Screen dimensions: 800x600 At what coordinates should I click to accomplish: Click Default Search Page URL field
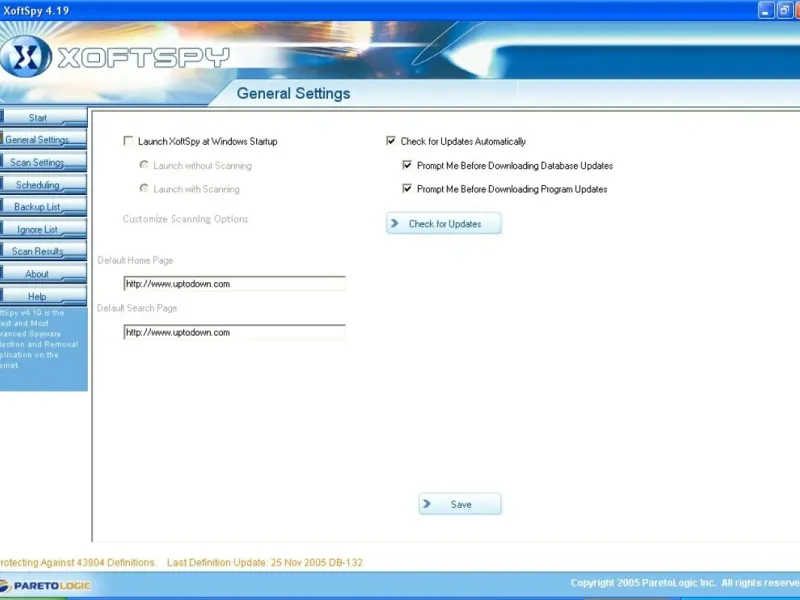(x=234, y=332)
